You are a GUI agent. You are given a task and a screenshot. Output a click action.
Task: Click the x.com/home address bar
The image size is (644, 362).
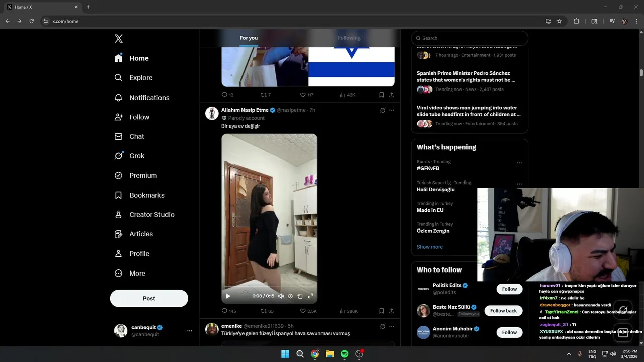tap(292, 21)
